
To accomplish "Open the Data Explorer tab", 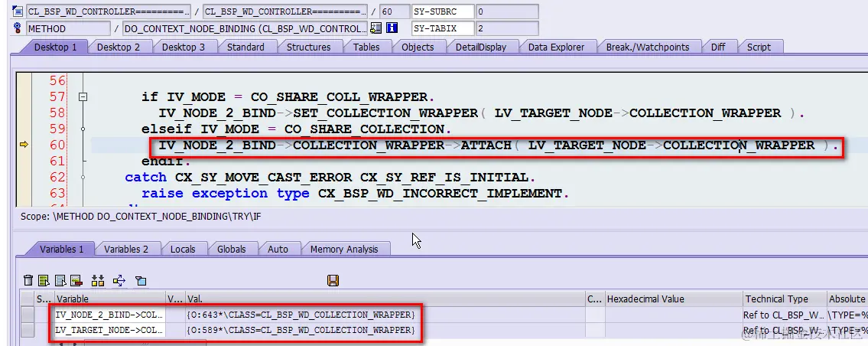I will click(x=556, y=47).
